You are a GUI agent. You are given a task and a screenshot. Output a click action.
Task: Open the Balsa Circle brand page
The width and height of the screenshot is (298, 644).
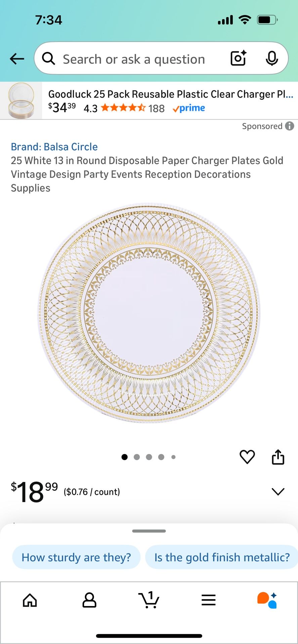[54, 147]
